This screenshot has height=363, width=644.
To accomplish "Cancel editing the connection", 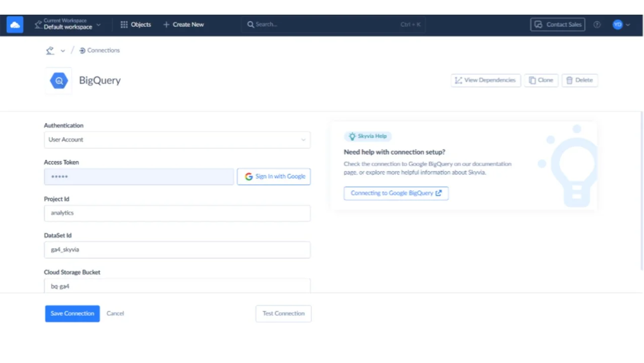I will pos(115,314).
